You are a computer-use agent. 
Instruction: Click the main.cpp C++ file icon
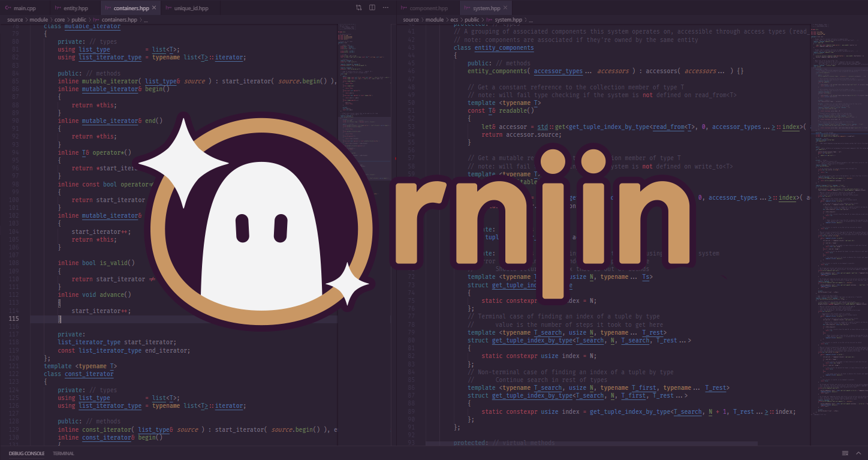pyautogui.click(x=8, y=8)
